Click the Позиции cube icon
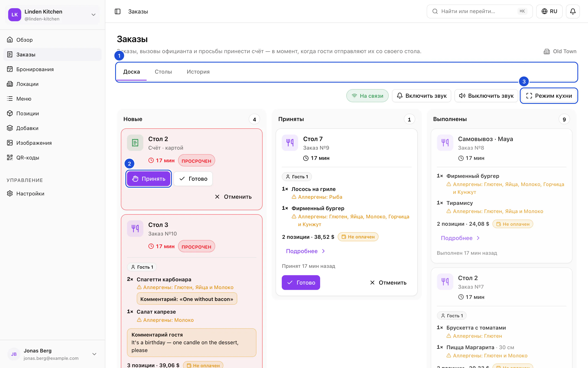The image size is (588, 368). pyautogui.click(x=10, y=113)
